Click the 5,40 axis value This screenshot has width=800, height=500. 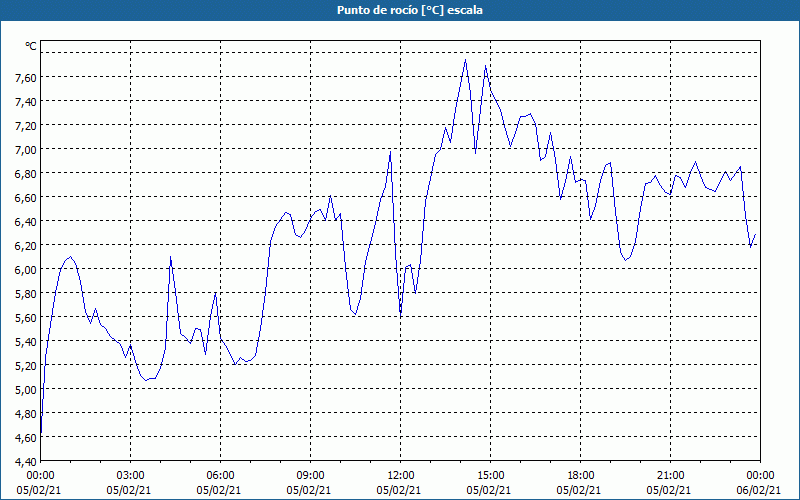[x=27, y=341]
